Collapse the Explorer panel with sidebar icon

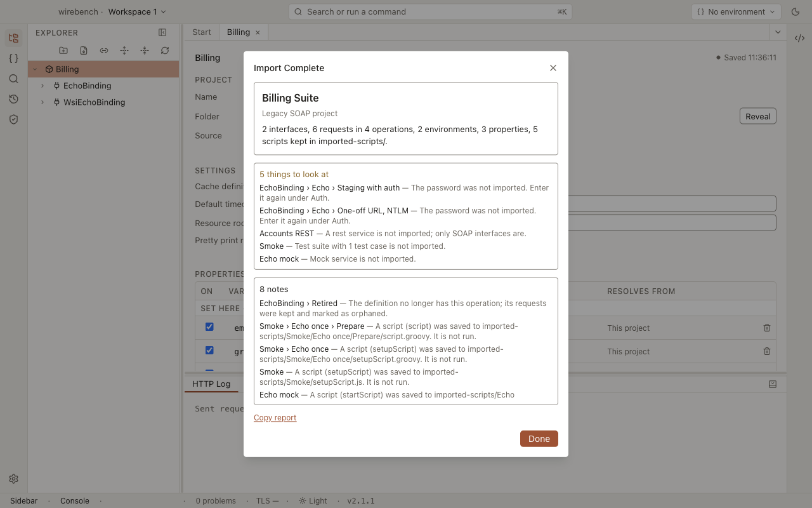(162, 32)
